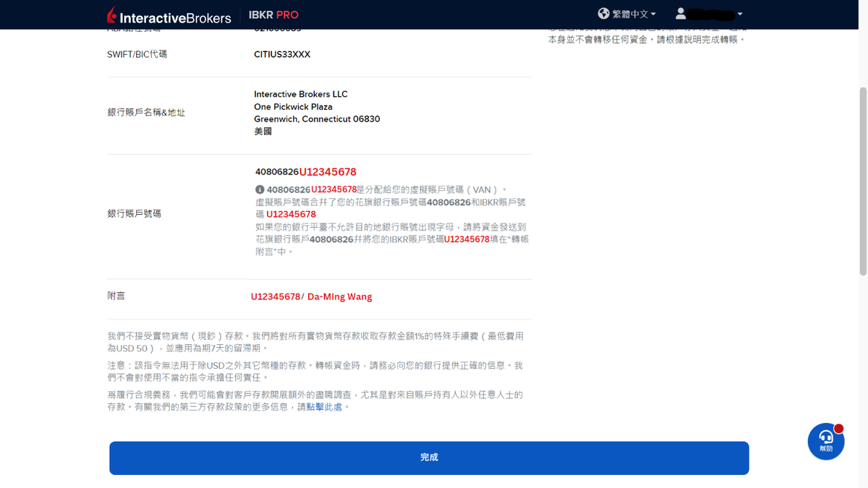Click the globe language icon
This screenshot has width=868, height=488.
603,13
